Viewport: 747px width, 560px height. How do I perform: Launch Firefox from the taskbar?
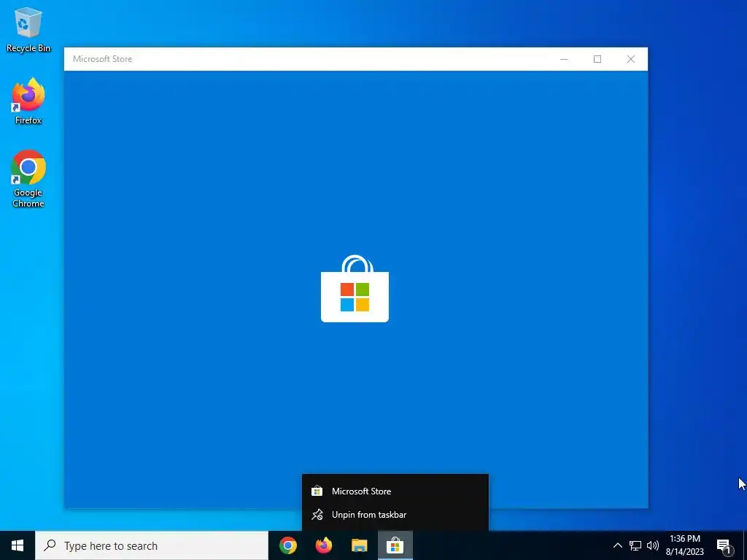tap(324, 545)
